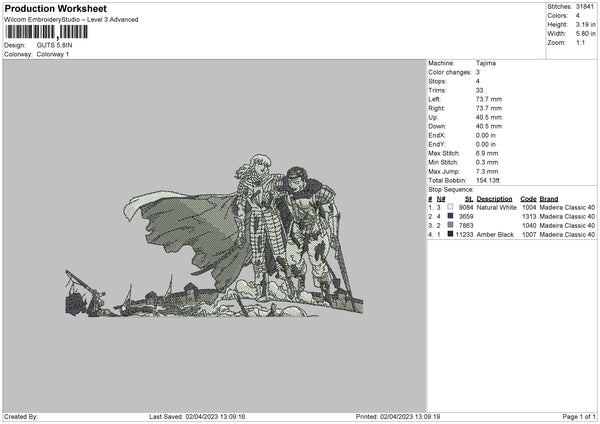Viewport: 600px width, 424px height.
Task: Select the EndY value 0.00 in
Action: pos(486,144)
